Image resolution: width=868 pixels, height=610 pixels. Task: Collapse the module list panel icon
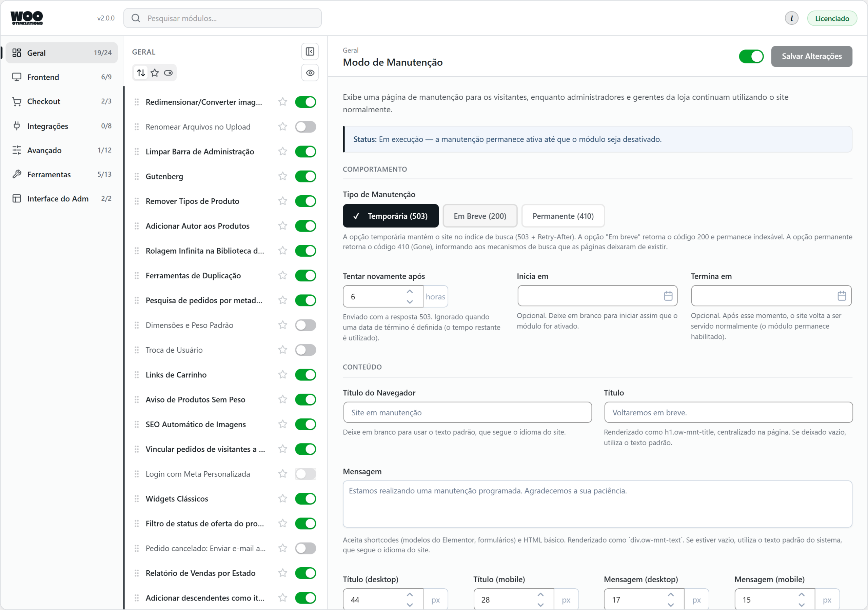310,52
